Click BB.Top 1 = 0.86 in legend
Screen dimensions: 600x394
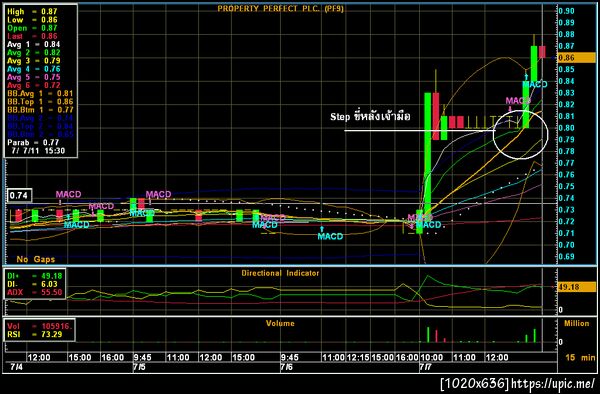point(40,102)
